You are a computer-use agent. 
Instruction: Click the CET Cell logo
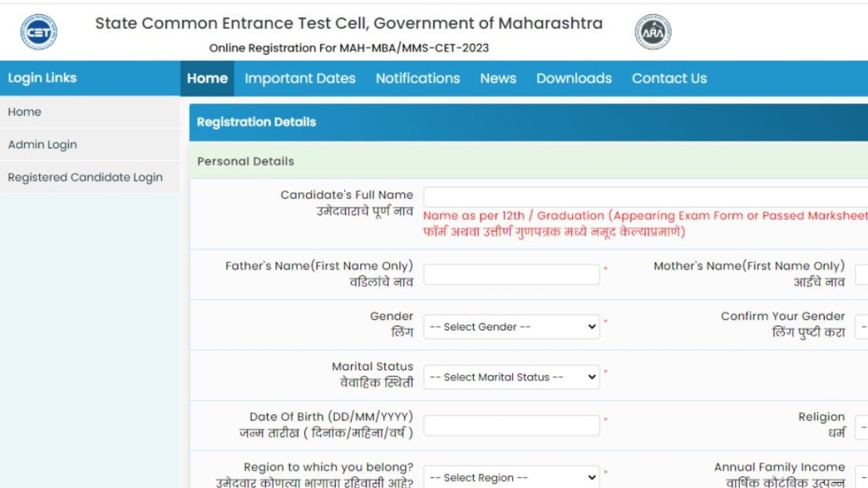(39, 30)
